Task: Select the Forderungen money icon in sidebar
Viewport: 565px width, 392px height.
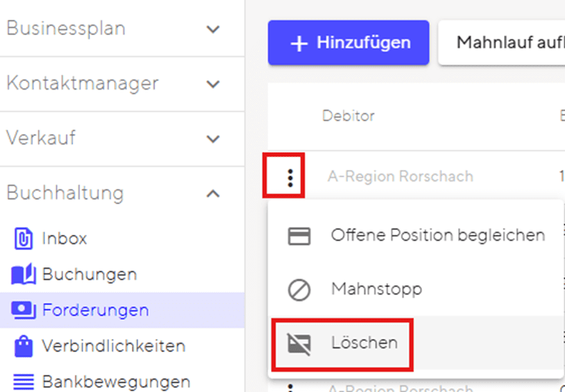Action: pos(23,310)
